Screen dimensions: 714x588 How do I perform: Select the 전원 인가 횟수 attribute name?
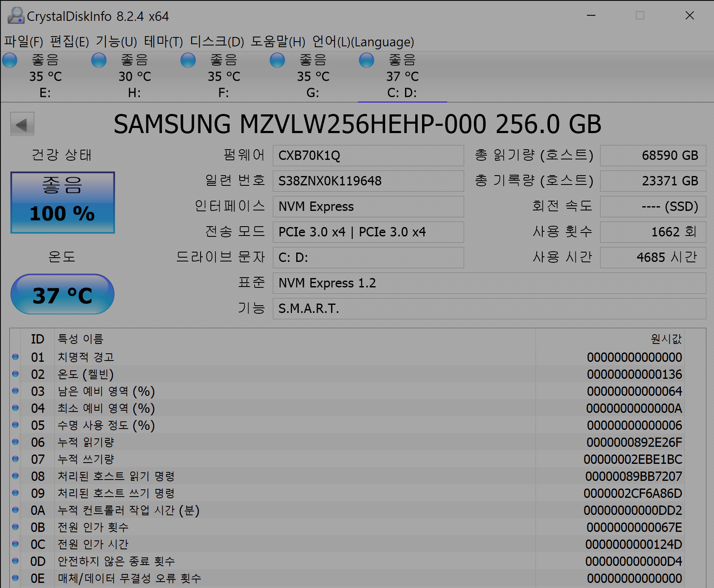point(93,527)
